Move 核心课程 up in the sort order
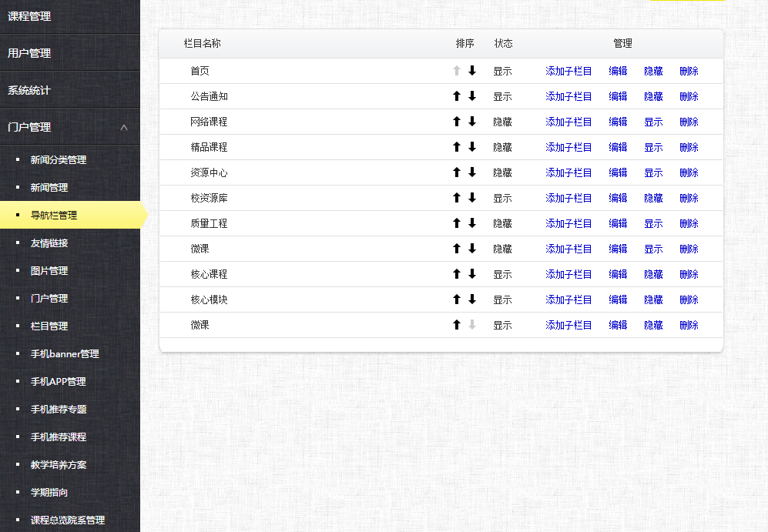768x532 pixels. click(x=455, y=273)
